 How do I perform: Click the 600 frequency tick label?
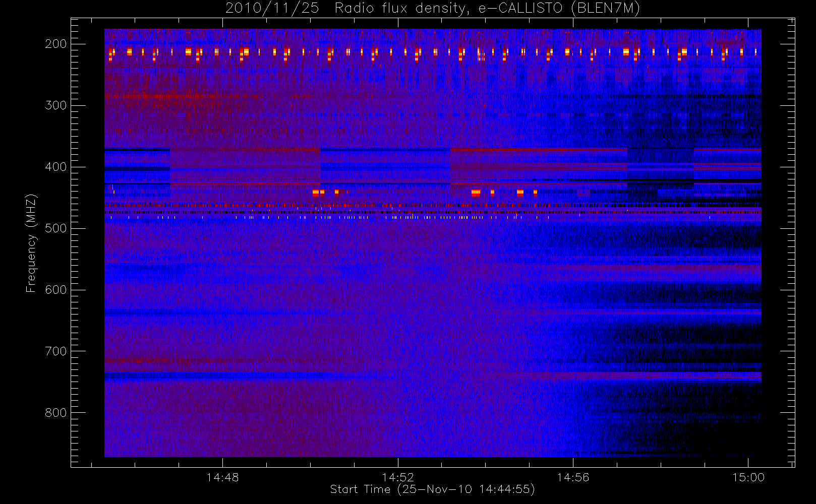point(55,290)
